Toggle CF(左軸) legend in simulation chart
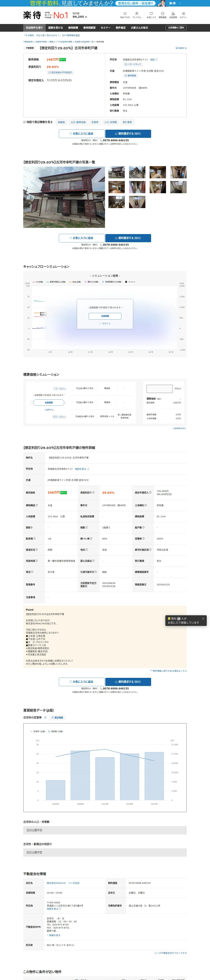Image resolution: width=210 pixels, height=980 pixels. point(38,282)
